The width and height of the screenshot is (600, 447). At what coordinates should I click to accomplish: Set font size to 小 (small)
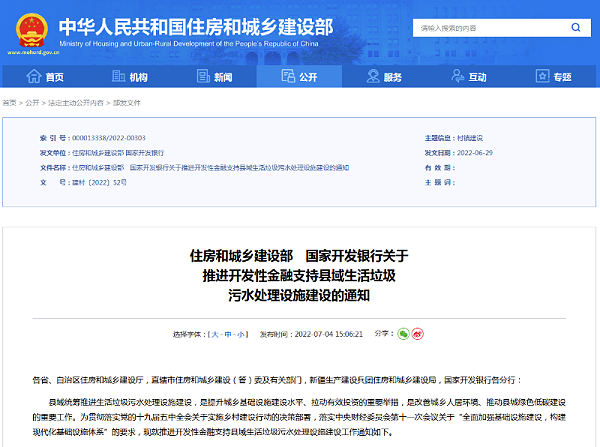pyautogui.click(x=243, y=334)
